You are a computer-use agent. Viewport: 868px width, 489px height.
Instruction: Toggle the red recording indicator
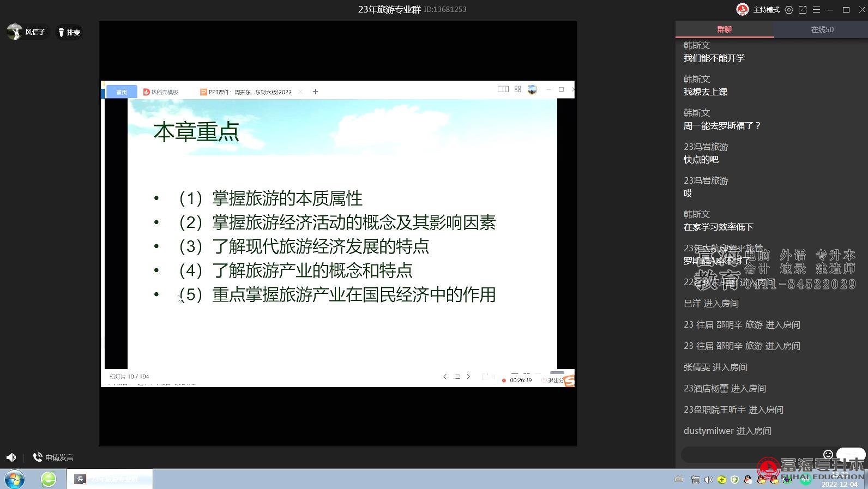[504, 381]
